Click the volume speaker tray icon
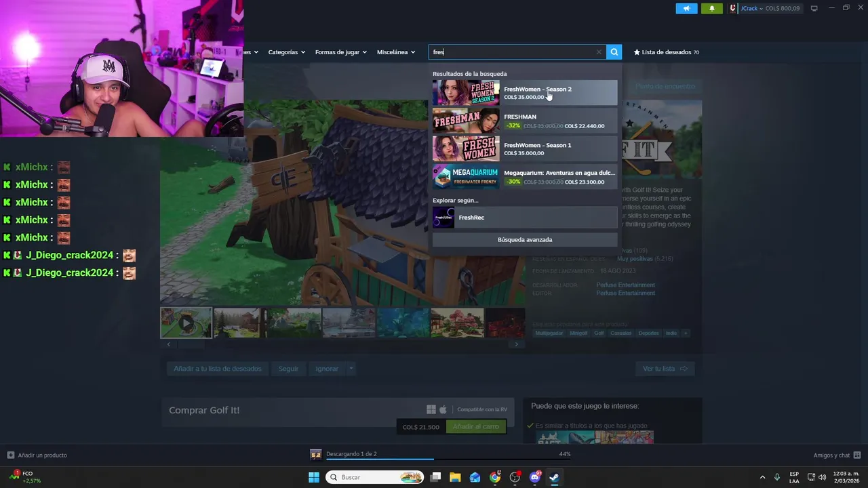This screenshot has height=488, width=868. tap(823, 477)
